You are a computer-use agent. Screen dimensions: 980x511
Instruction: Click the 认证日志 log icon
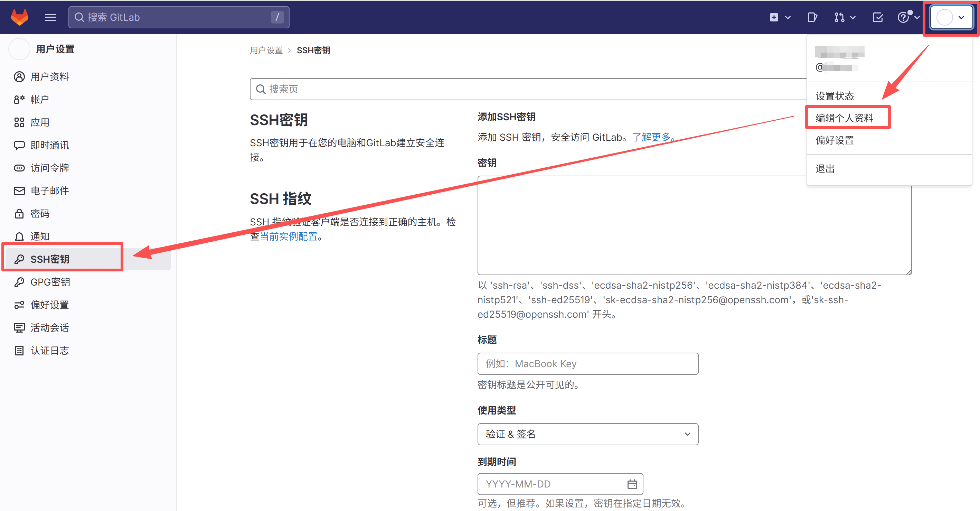[x=19, y=351]
